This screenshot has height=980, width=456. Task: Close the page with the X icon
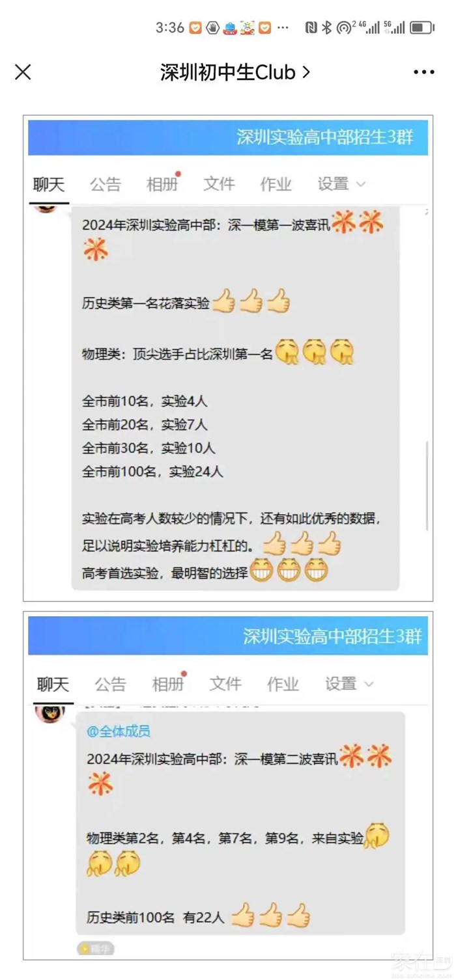[x=23, y=72]
